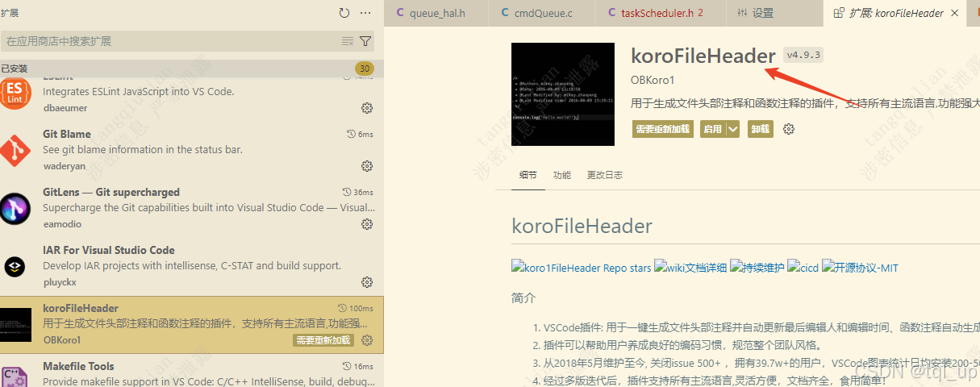Open GitLens extension gear settings
Viewport: 980px width, 387px height.
coord(367,224)
